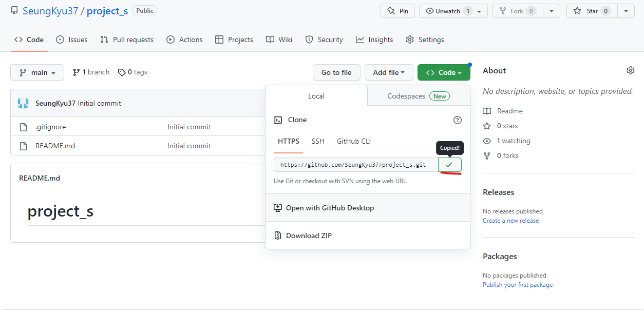Screen dimensions: 644x314
Task: Click the file icon next to .gitignore
Action: [23, 127]
